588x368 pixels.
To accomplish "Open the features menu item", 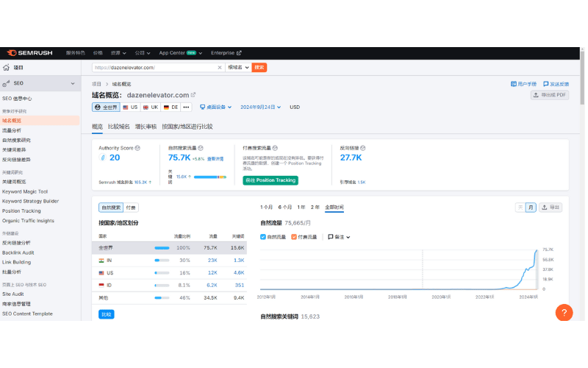I will coord(76,53).
